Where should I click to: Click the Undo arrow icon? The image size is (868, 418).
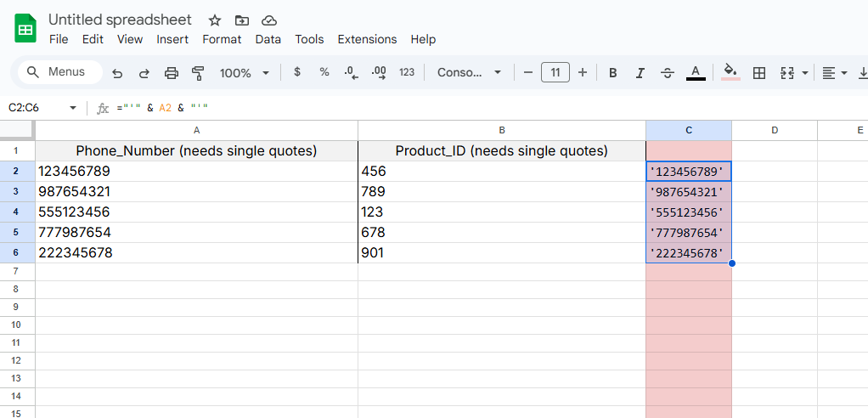(x=117, y=73)
